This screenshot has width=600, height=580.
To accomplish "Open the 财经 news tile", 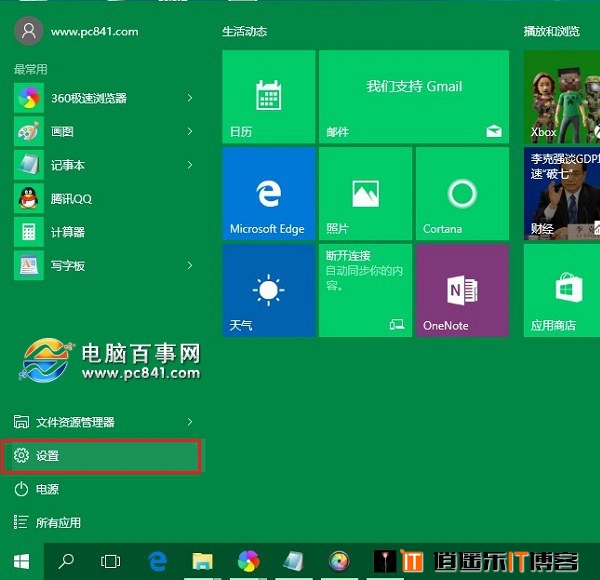I will click(562, 194).
